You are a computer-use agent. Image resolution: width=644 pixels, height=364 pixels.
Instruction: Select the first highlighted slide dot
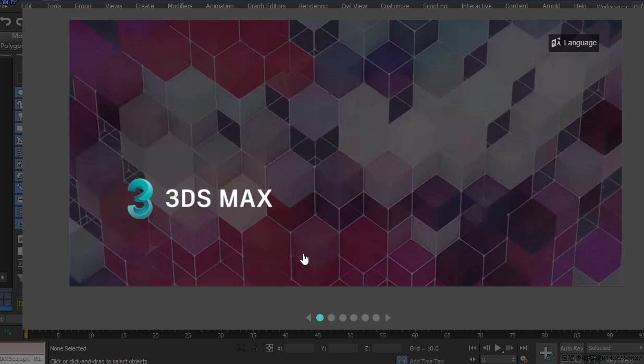tap(320, 318)
